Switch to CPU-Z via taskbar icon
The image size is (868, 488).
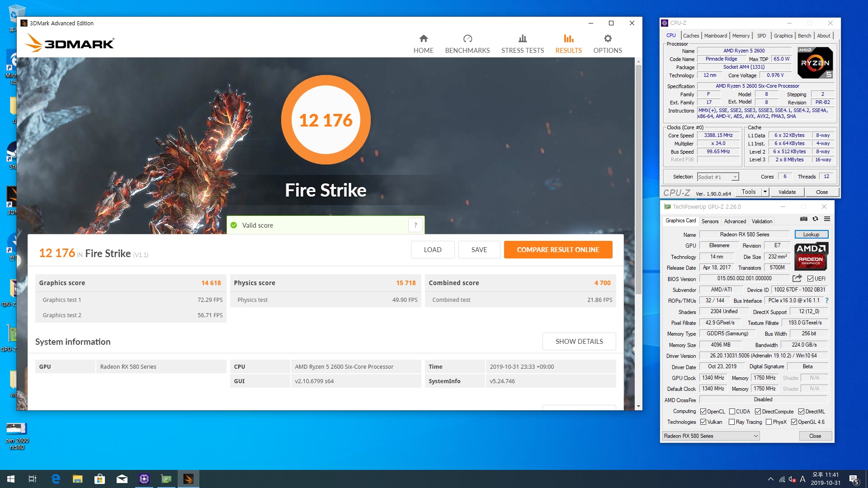pos(144,479)
